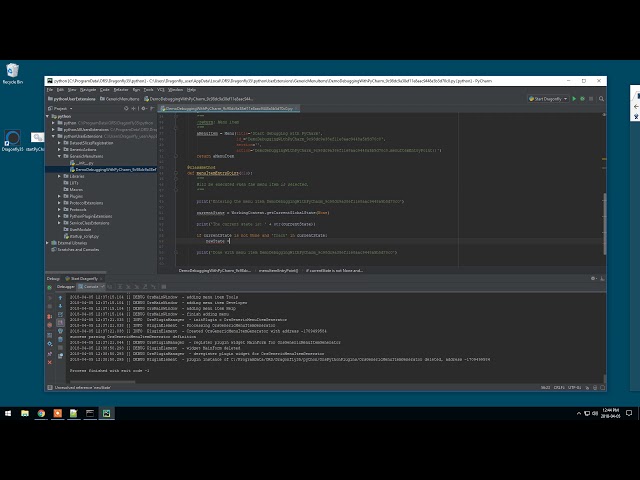Collapse all in Project panel header

coord(133,109)
